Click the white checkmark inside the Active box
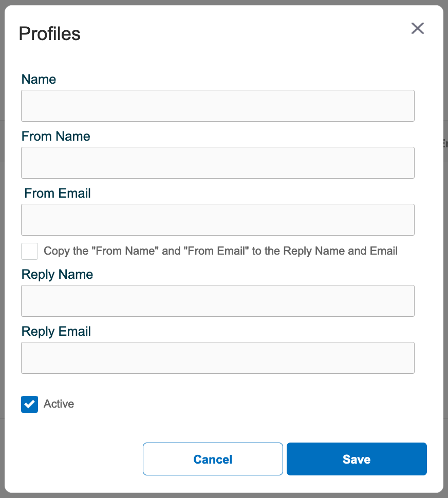Image resolution: width=448 pixels, height=498 pixels. point(30,404)
